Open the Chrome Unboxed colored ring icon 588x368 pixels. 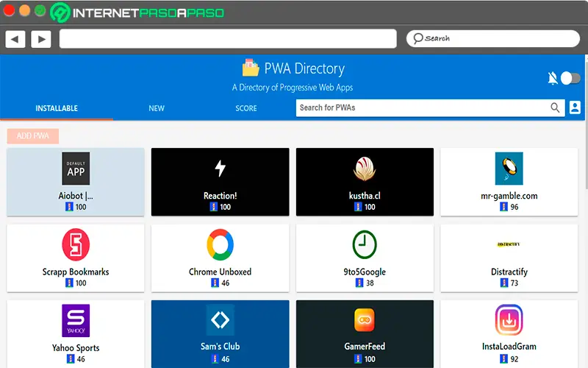click(x=220, y=244)
